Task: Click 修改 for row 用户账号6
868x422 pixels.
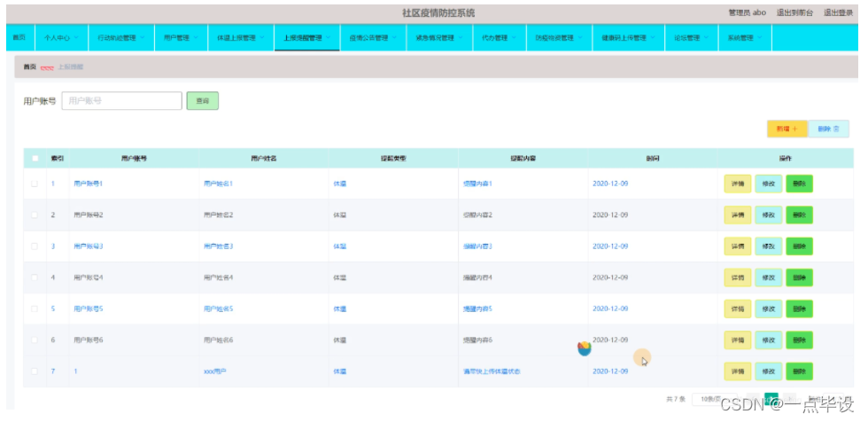Action: [x=769, y=340]
